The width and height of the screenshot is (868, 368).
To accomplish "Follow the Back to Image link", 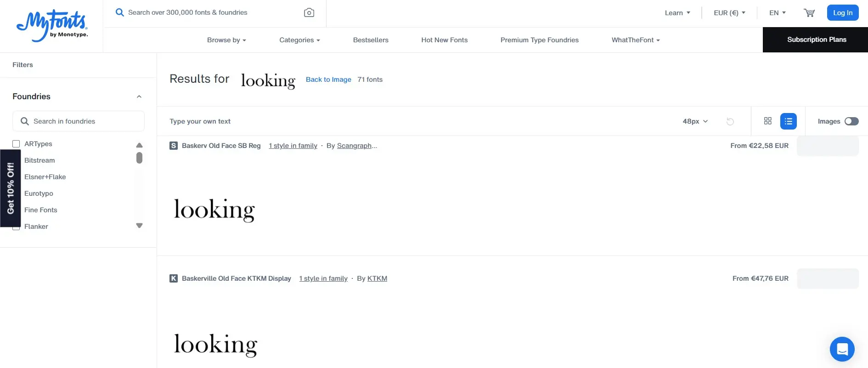I will tap(328, 79).
